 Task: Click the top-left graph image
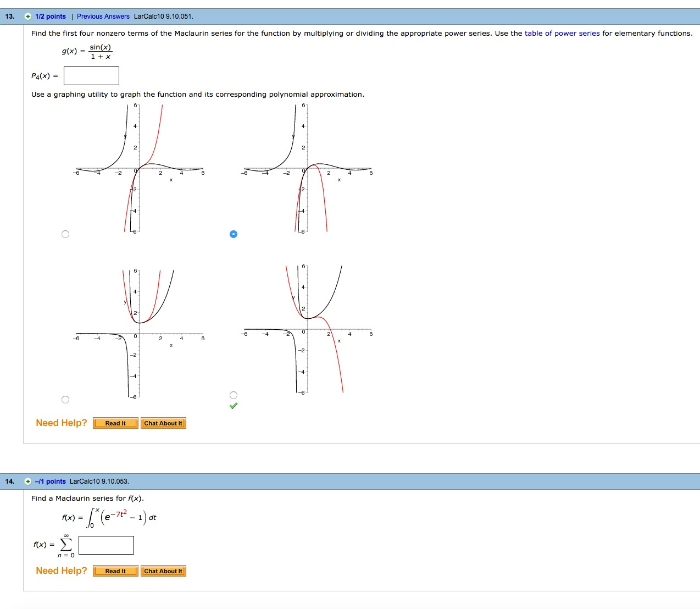139,168
